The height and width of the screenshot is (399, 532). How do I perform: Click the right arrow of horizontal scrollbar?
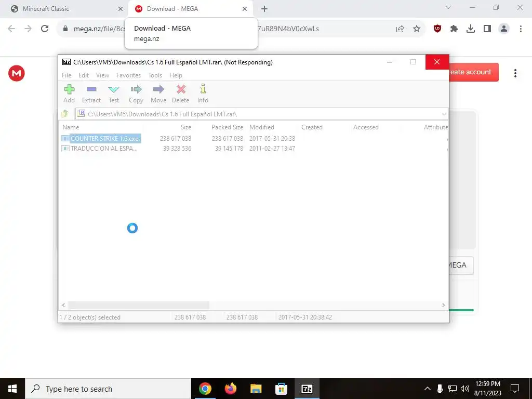pos(443,305)
